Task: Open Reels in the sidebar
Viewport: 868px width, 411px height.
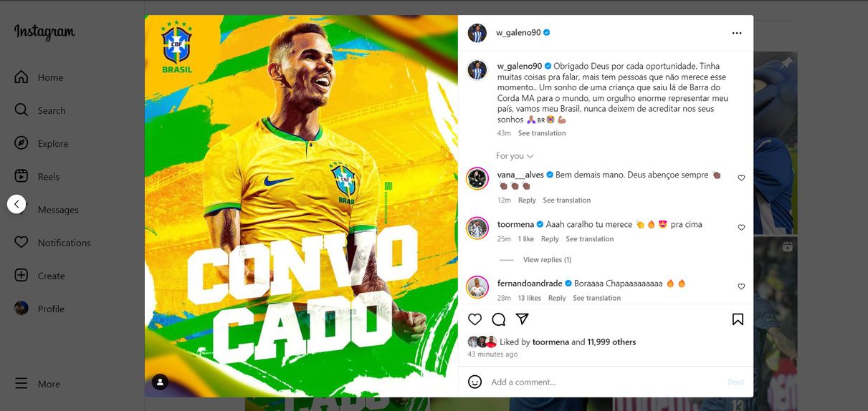Action: click(37, 176)
